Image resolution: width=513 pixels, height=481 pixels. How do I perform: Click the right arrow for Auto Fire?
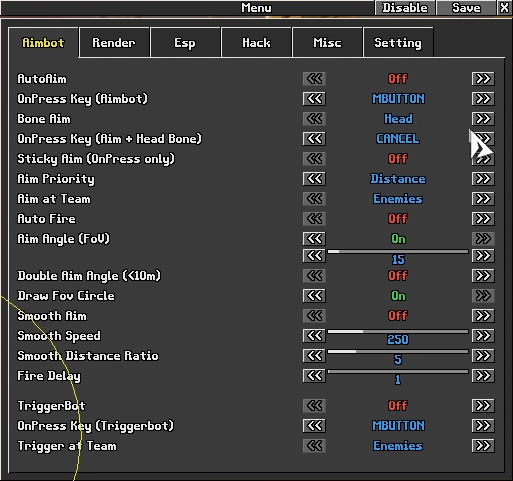click(x=483, y=219)
